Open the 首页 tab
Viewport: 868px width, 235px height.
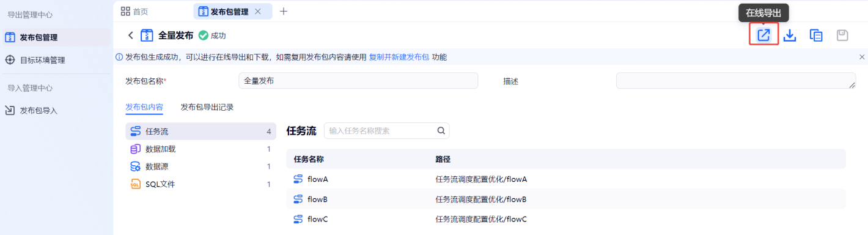[x=134, y=11]
